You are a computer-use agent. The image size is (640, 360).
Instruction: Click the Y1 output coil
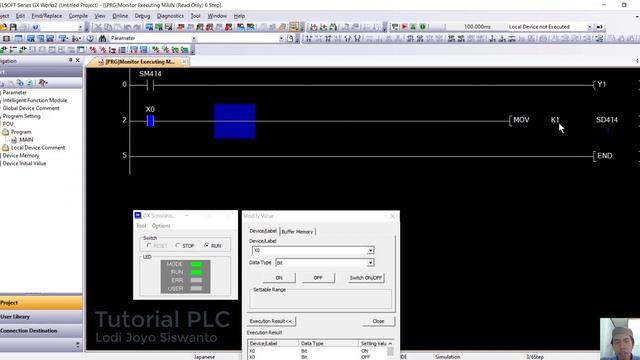pyautogui.click(x=601, y=84)
